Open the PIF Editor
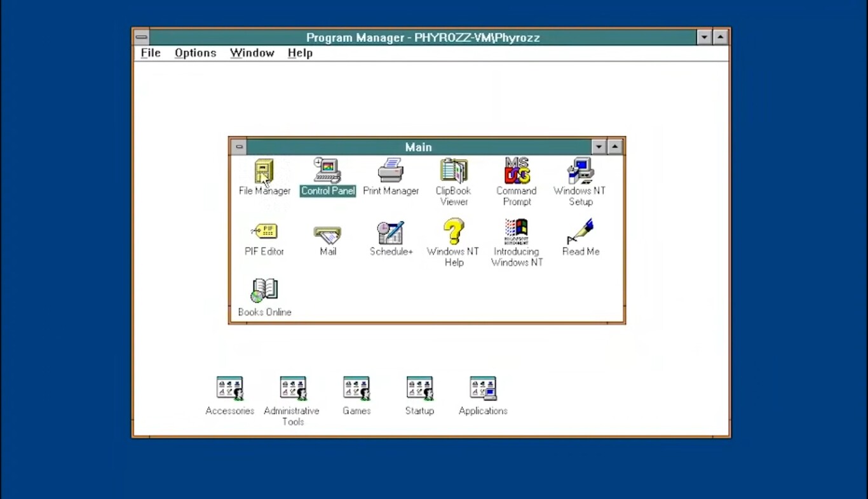 (264, 231)
